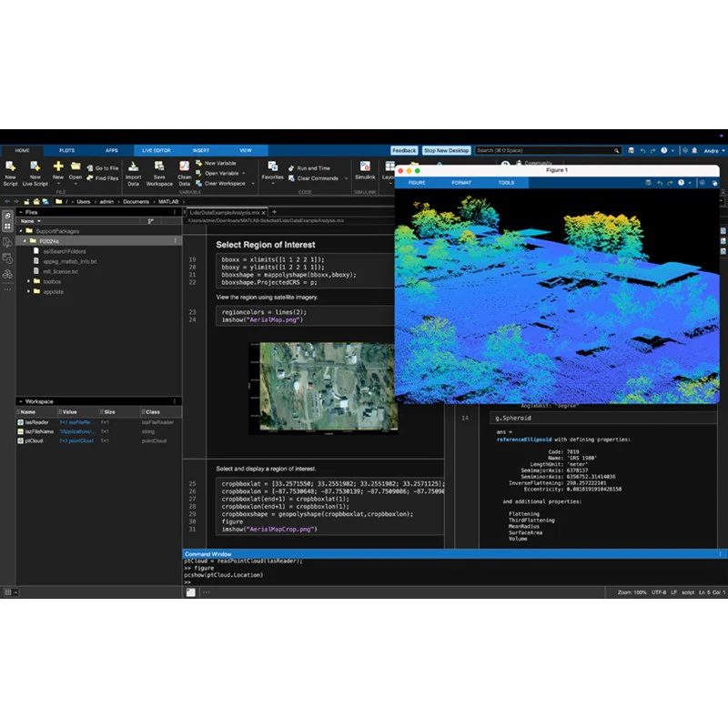Click the notifications bell icon

tap(694, 150)
